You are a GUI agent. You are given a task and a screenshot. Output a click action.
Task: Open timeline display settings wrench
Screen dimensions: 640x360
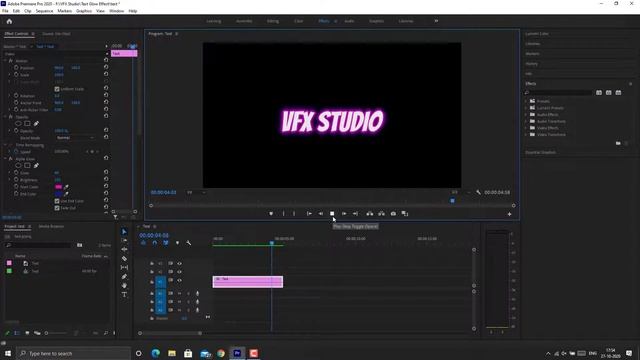click(189, 243)
